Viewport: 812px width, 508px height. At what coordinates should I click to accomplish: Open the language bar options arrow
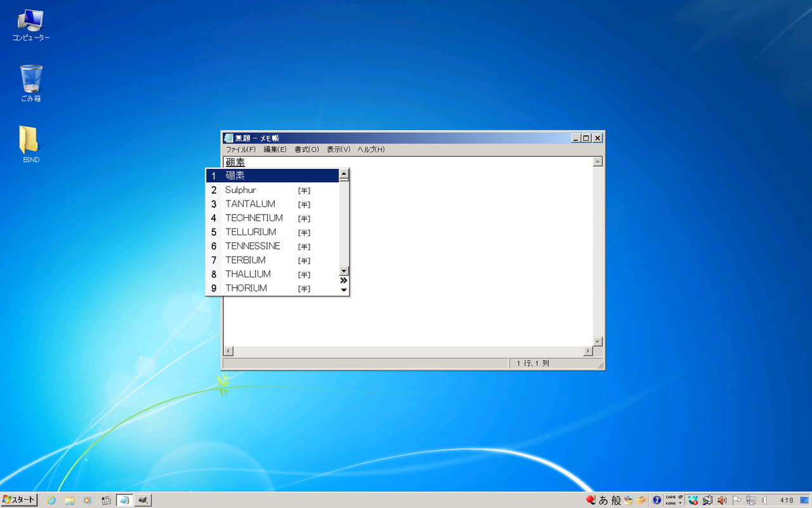click(681, 503)
